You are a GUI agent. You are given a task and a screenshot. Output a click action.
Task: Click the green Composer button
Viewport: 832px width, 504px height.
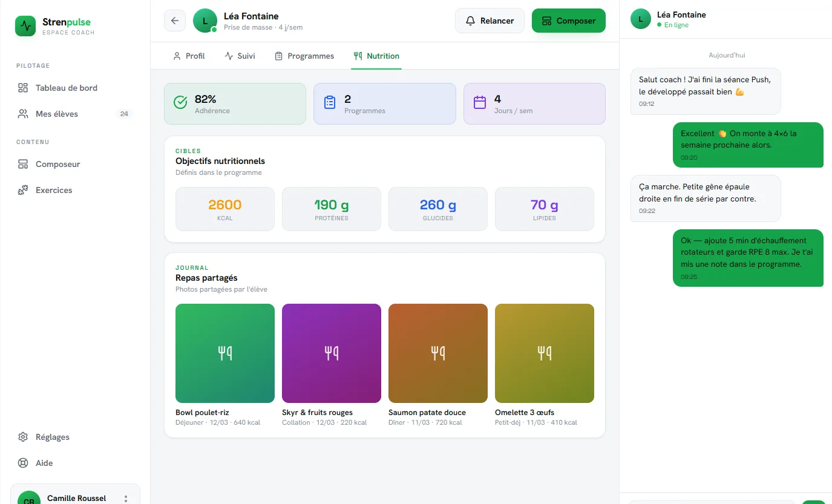pyautogui.click(x=569, y=21)
